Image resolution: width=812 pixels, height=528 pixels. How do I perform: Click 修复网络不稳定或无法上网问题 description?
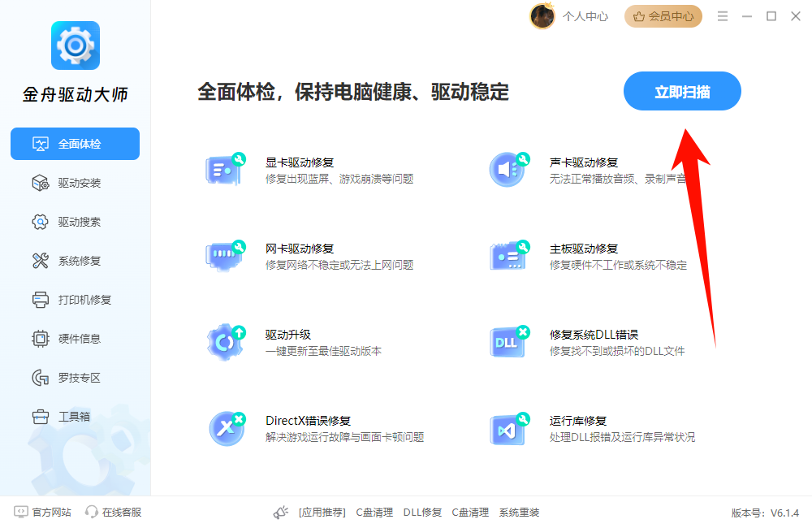pos(339,265)
